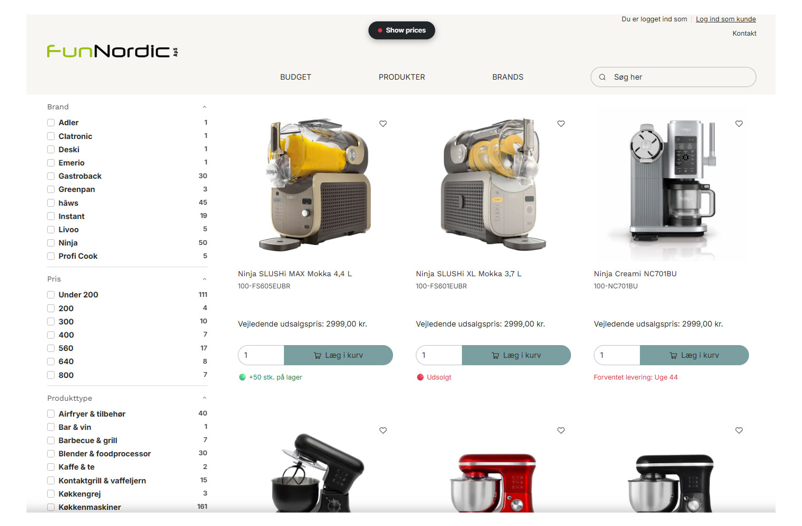The image size is (802, 526).
Task: Open the Ninja Creami NC701BU title
Action: pyautogui.click(x=635, y=274)
